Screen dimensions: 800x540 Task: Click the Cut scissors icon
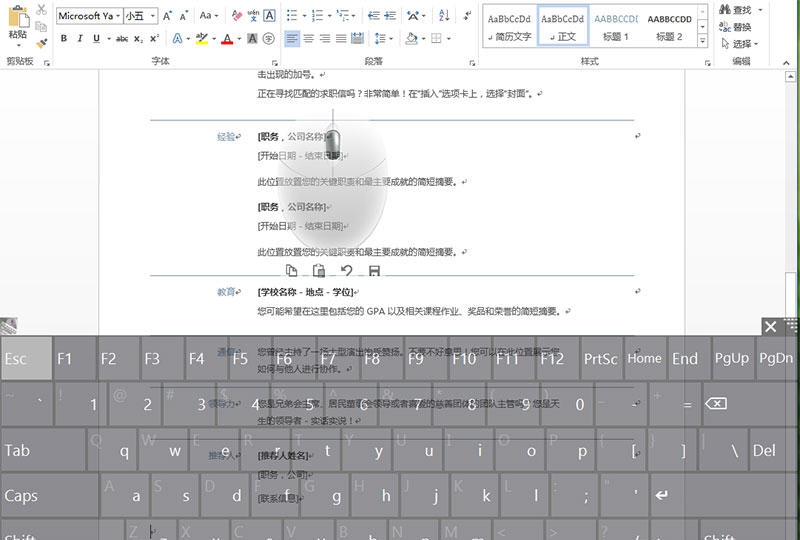tap(42, 10)
